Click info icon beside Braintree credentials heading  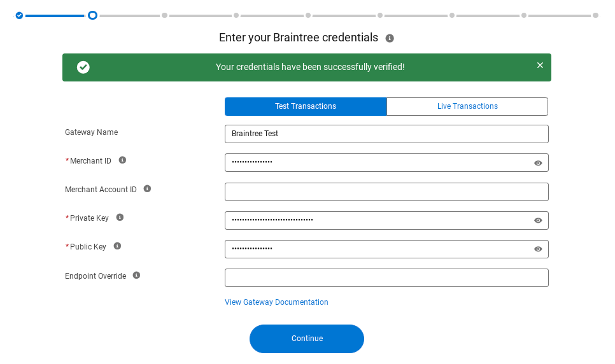pos(390,38)
